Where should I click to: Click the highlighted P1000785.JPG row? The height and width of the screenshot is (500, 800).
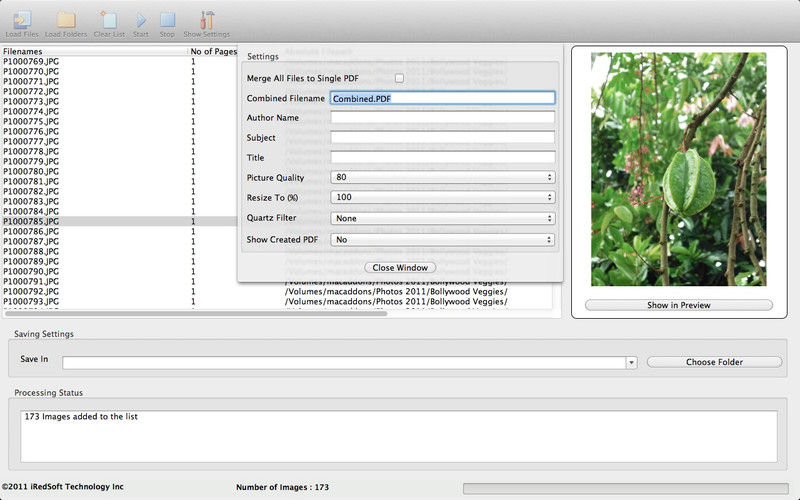[x=119, y=221]
